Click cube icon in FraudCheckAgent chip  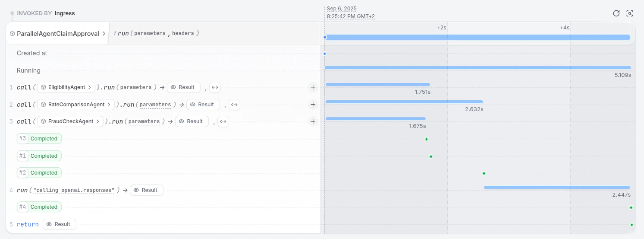click(44, 121)
